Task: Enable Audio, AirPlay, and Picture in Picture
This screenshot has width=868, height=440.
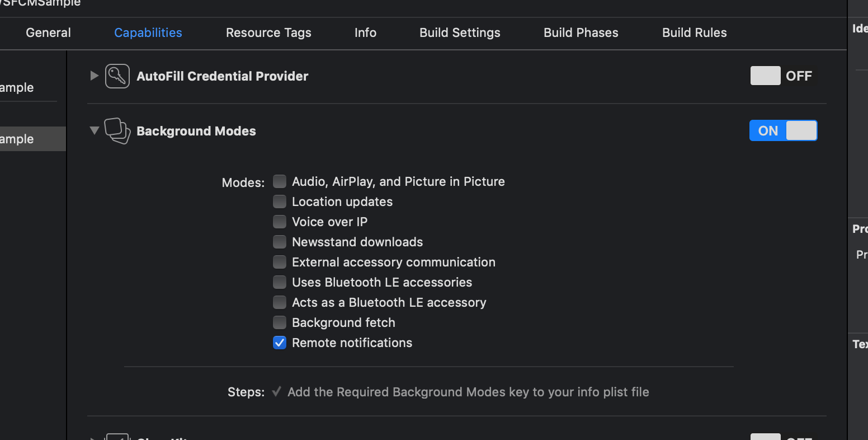Action: coord(280,181)
